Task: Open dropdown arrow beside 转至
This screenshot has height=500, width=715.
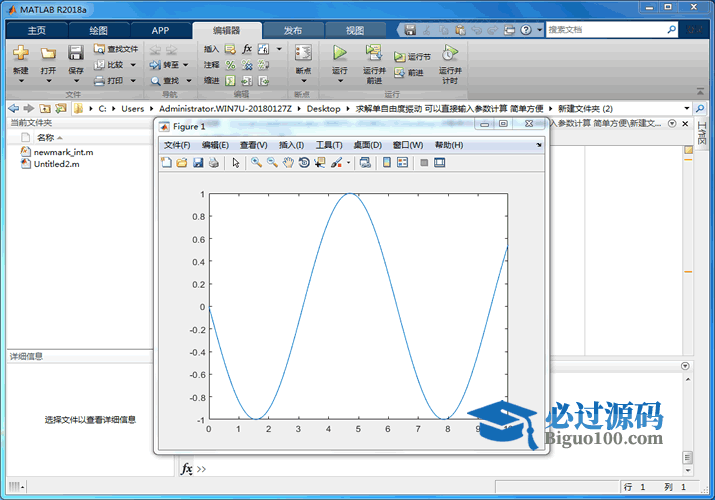Action: [x=186, y=65]
